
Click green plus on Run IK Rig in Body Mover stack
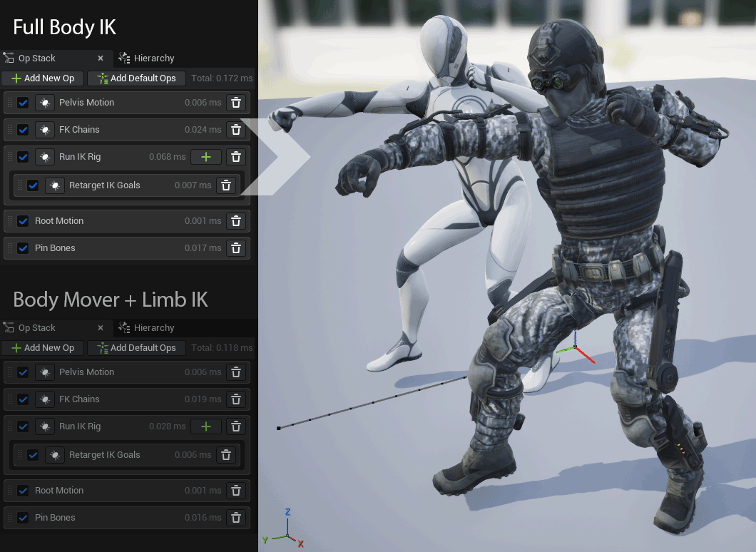click(x=206, y=426)
